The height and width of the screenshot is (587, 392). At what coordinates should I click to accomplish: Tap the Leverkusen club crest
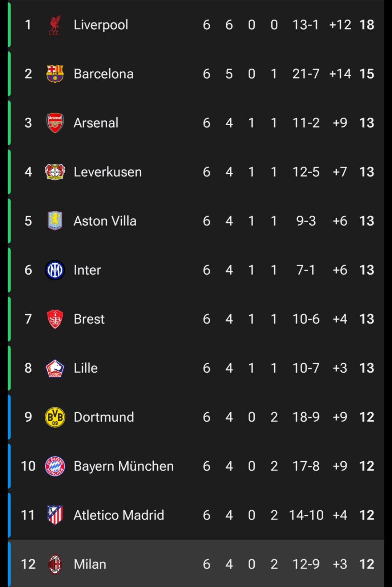click(55, 172)
